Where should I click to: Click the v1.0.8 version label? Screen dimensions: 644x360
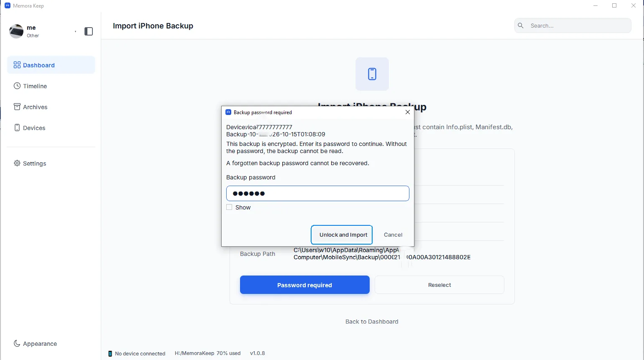coord(258,353)
